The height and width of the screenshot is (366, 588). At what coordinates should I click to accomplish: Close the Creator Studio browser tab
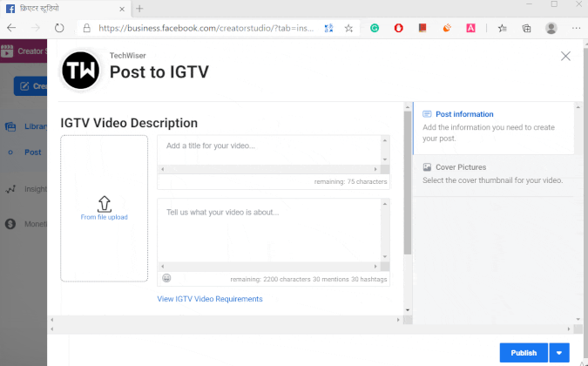(122, 9)
